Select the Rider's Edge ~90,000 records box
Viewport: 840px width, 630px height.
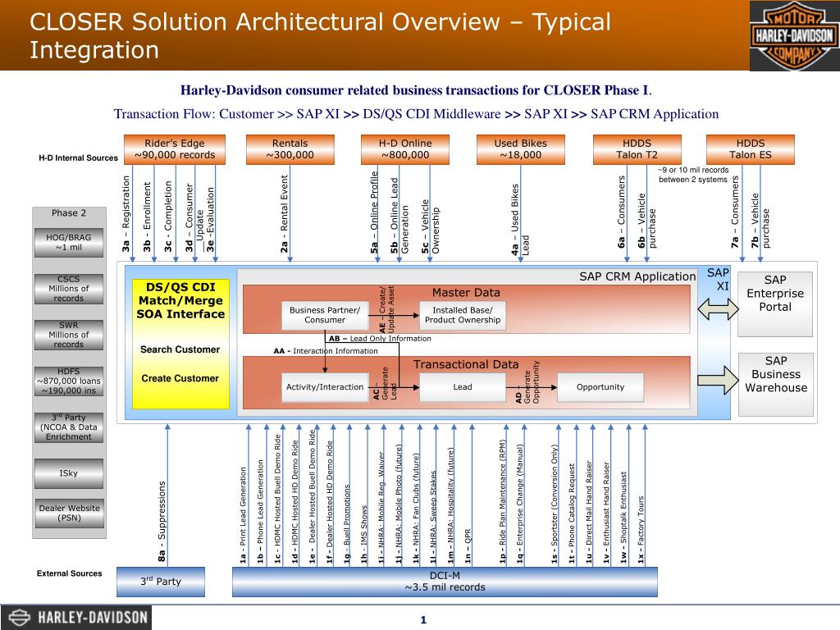tap(175, 149)
